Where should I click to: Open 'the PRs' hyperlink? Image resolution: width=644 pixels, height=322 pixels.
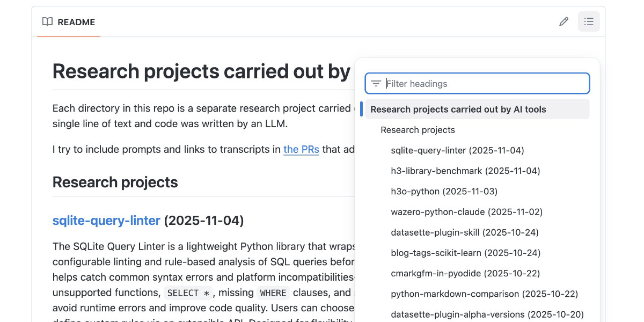(301, 149)
